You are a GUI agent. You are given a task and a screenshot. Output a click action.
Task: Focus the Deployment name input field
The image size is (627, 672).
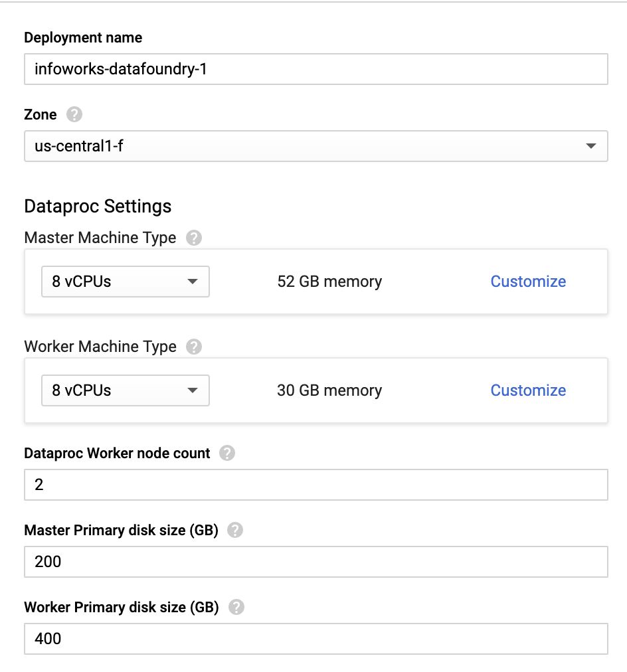316,69
